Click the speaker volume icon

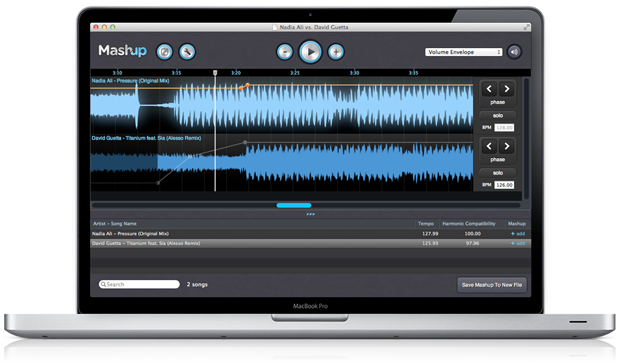(514, 52)
